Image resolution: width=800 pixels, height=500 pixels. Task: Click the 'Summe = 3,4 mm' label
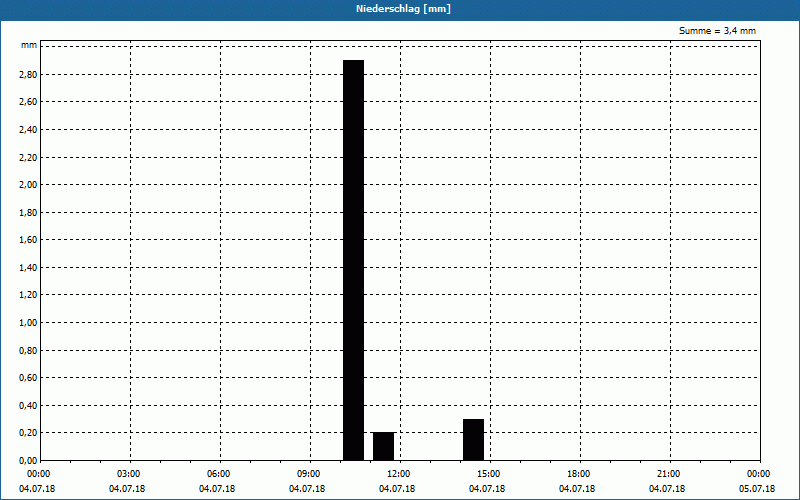717,31
